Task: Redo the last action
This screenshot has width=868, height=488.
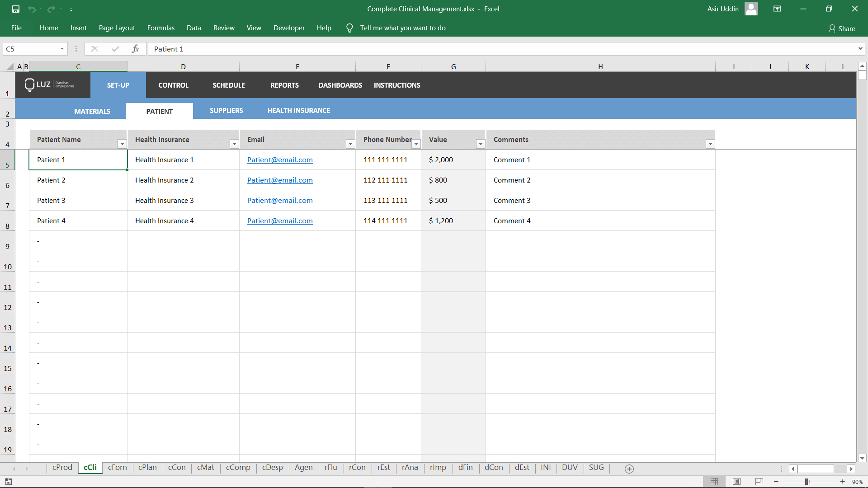Action: [51, 9]
